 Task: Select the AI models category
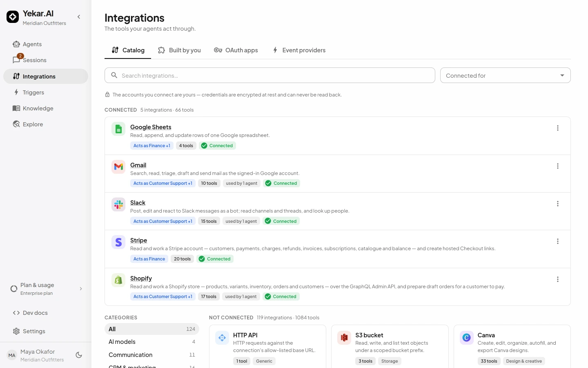(x=152, y=342)
